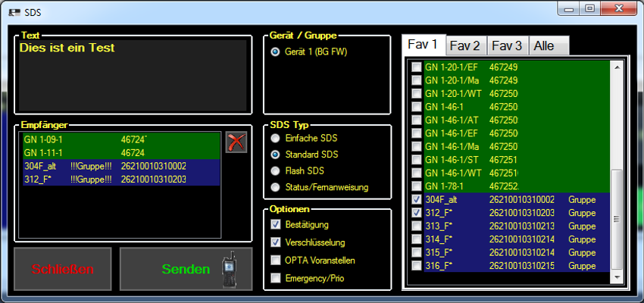Enable the OPTA Voranstellen checkbox
This screenshot has height=303, width=644.
(x=276, y=261)
